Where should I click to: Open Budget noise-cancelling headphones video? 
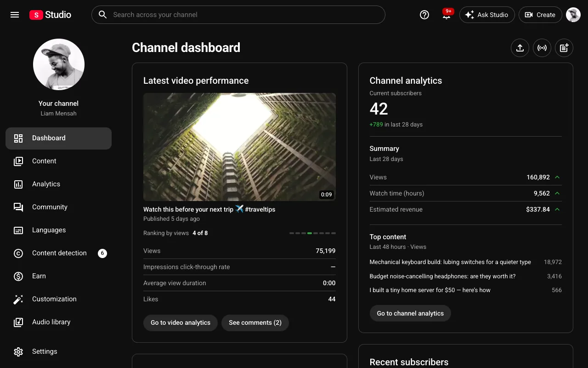[x=442, y=276]
